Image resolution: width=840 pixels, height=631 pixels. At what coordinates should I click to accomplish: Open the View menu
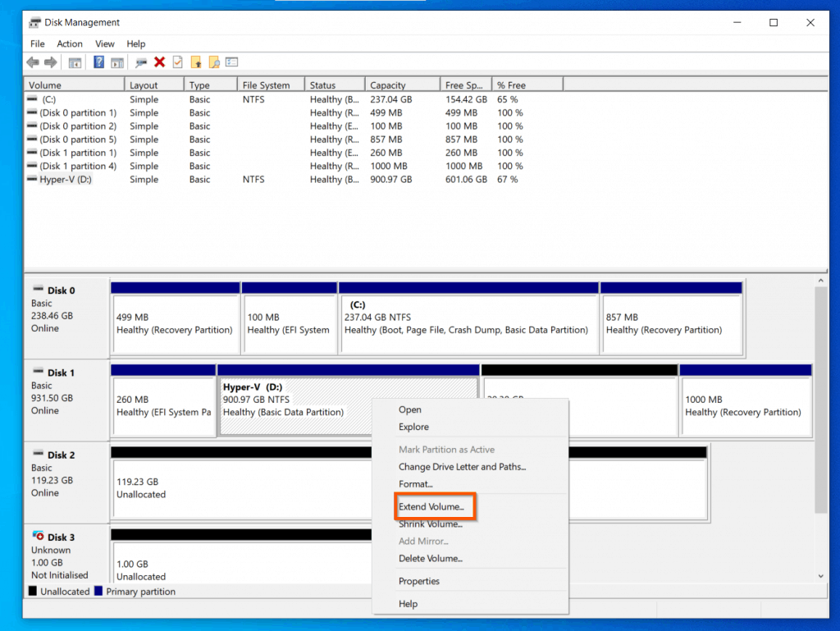[x=104, y=44]
